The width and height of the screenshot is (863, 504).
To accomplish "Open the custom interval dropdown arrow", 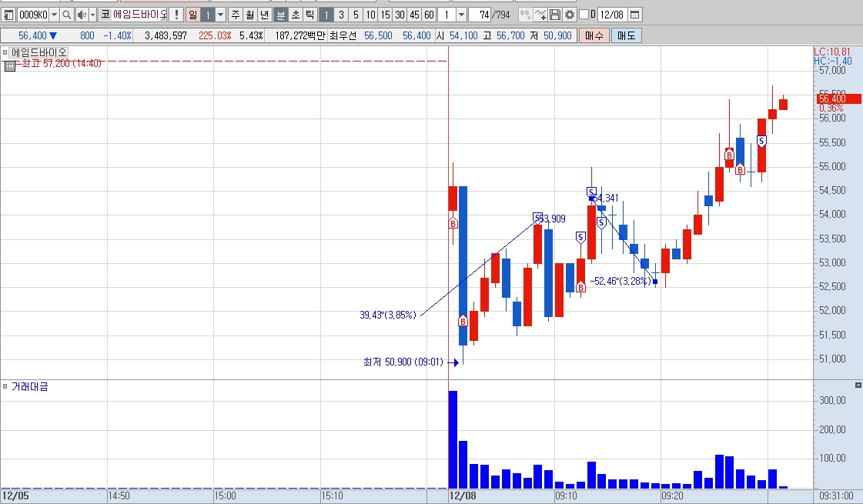I will pos(462,15).
